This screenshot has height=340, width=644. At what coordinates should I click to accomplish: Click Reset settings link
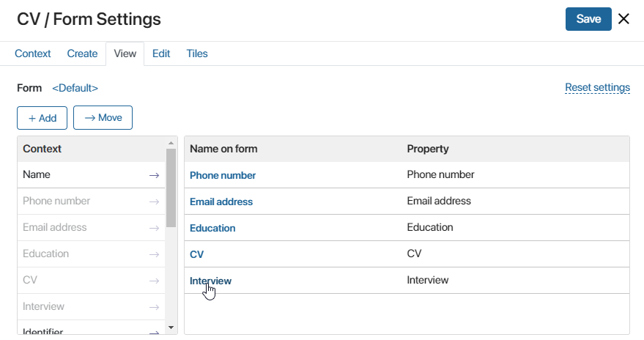(x=597, y=87)
